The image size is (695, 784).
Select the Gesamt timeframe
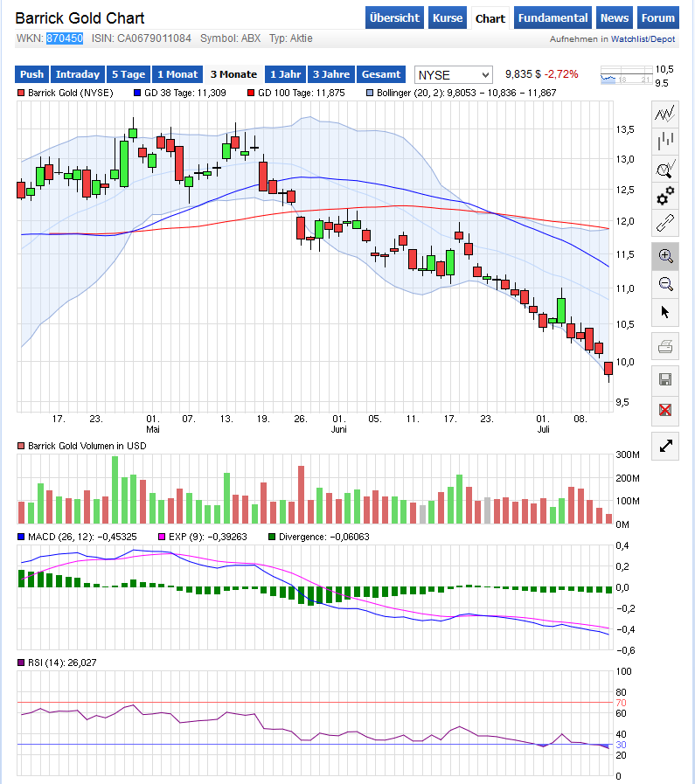(x=381, y=74)
